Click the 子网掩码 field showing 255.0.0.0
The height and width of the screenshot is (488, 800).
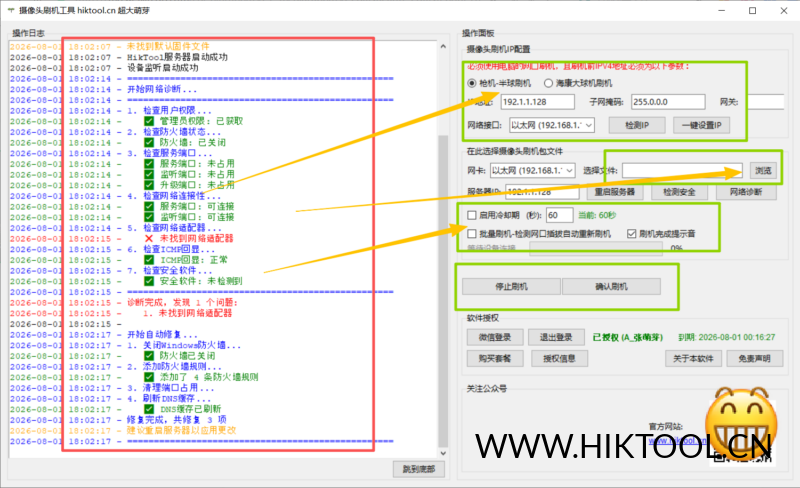668,102
